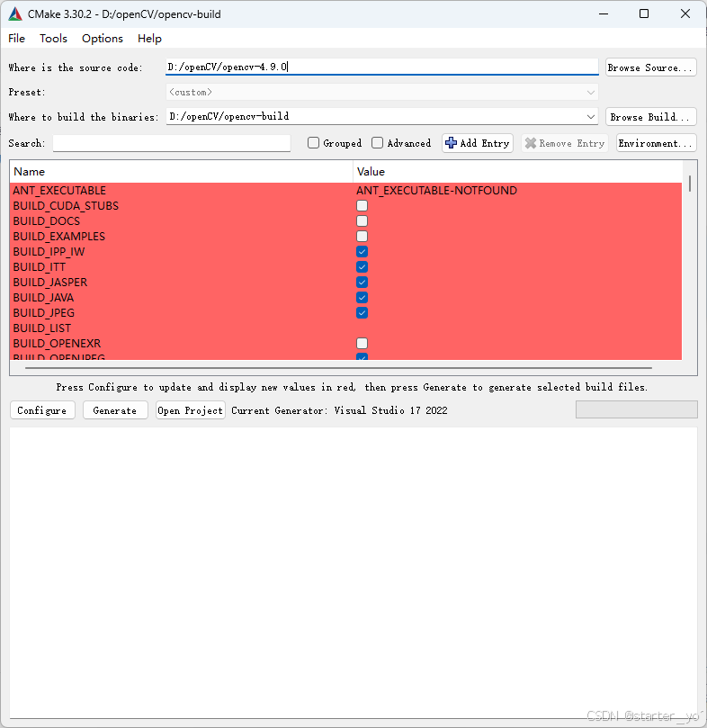Maximize the CMake window
This screenshot has width=707, height=728.
(644, 13)
